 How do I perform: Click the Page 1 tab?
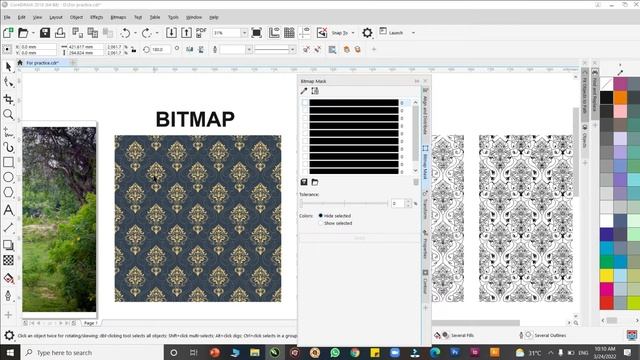click(x=90, y=323)
